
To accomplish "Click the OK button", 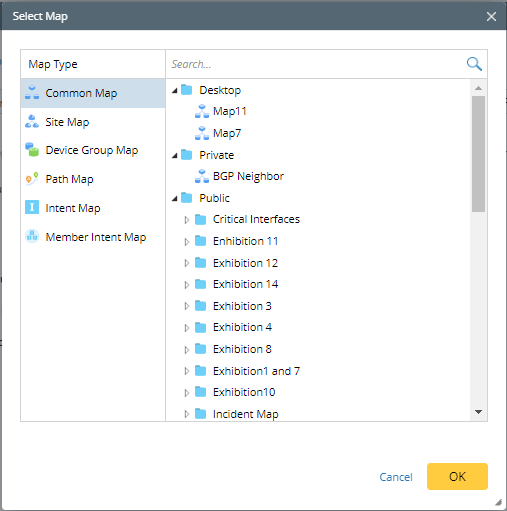I will (x=457, y=476).
